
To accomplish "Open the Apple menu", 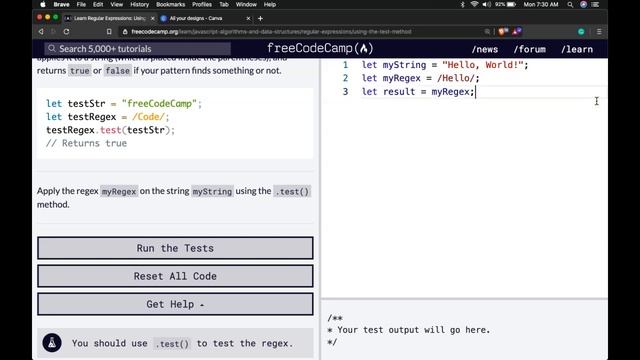I will click(x=43, y=4).
